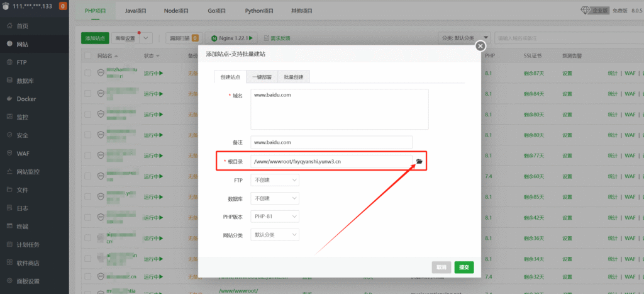This screenshot has height=294, width=644.
Task: Tick the checkbox in the 剩余84天 row
Action: 87,94
